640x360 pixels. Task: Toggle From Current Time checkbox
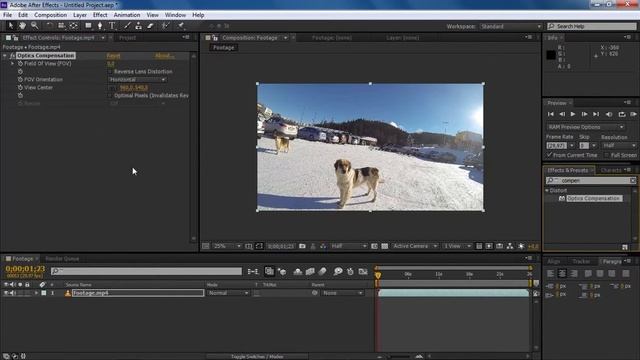549,155
